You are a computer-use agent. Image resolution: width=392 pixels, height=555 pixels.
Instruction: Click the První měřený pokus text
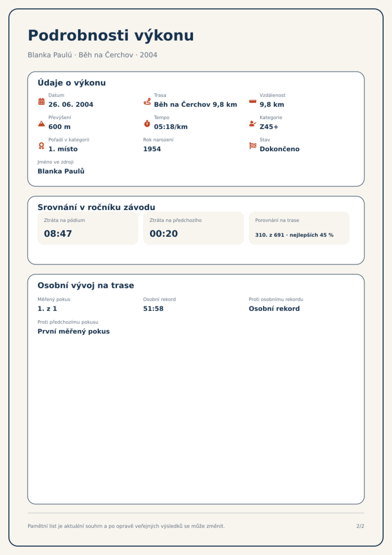(74, 331)
